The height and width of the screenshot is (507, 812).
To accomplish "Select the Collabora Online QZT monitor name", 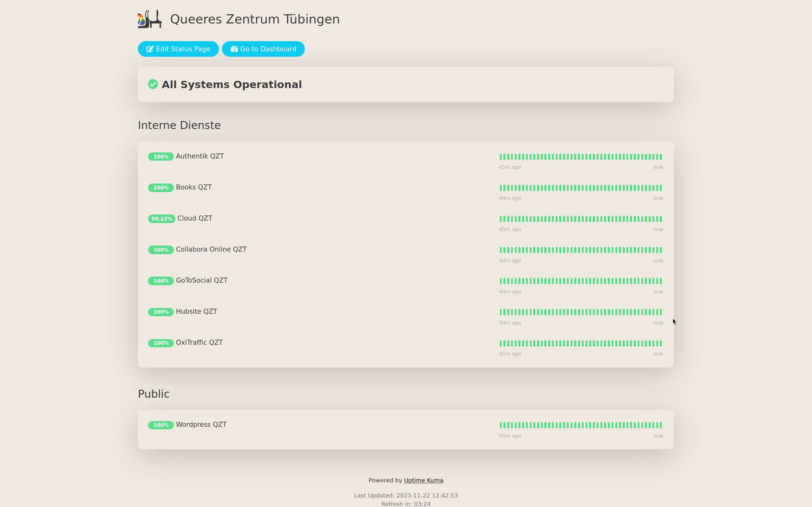I will coord(211,249).
